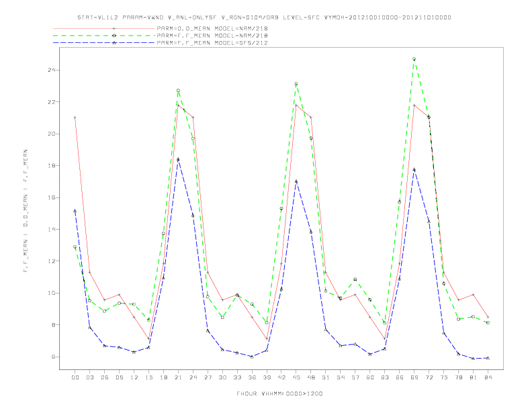Image resolution: width=532 pixels, height=411 pixels.
Task: Click blue triangle data point at hour 84
Action: tap(488, 358)
